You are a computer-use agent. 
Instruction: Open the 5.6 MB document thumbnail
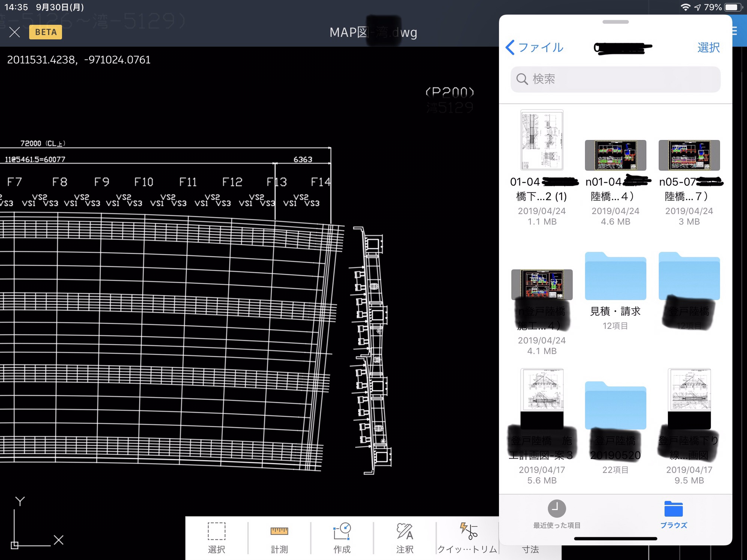tap(542, 399)
